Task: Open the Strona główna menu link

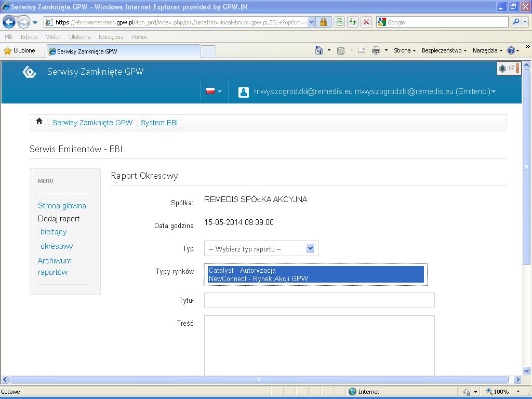Action: tap(62, 206)
